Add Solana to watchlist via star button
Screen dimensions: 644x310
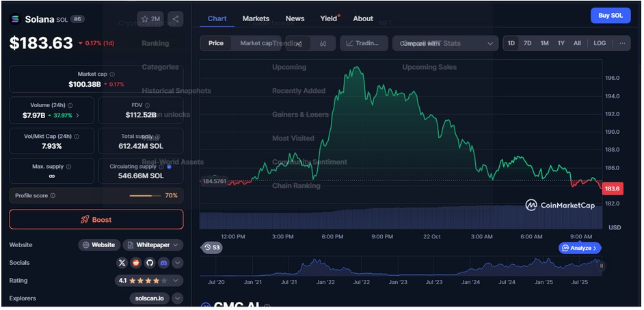pos(150,19)
